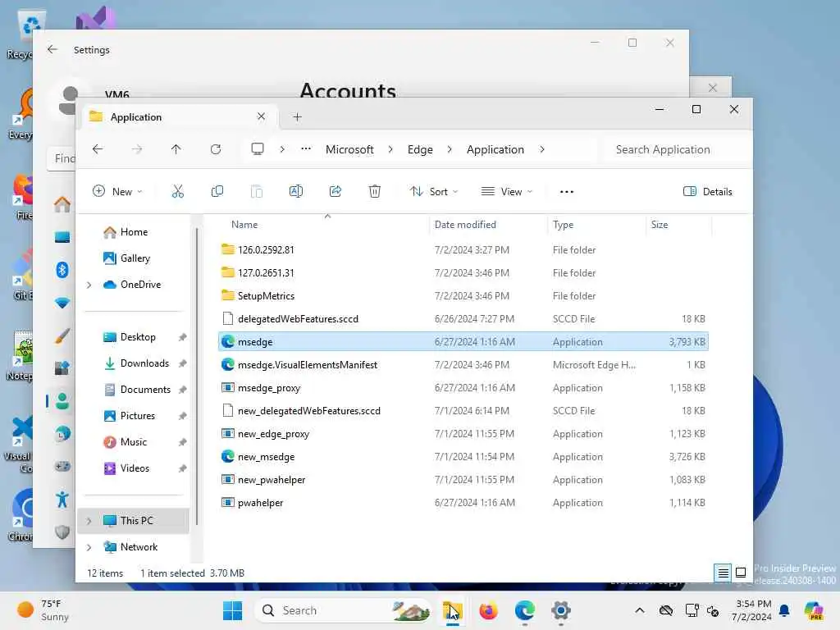Open Home in navigation pane
Image resolution: width=840 pixels, height=630 pixels.
coord(134,232)
